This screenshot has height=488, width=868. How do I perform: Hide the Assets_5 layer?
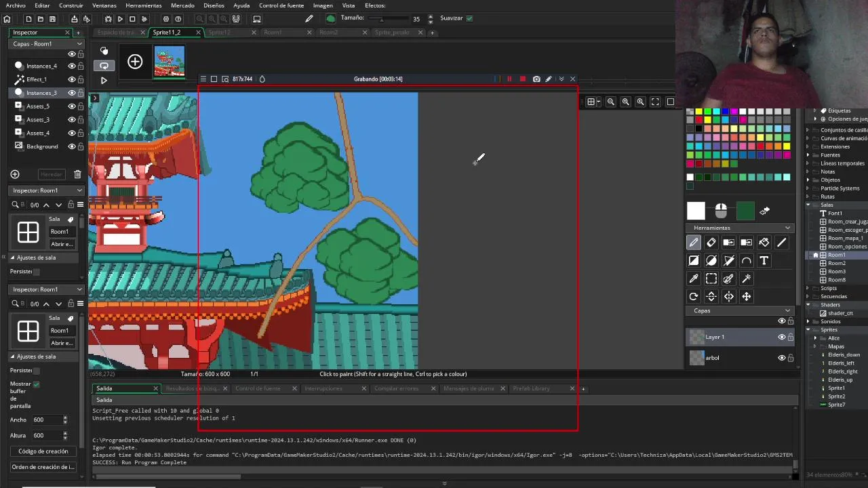pyautogui.click(x=71, y=106)
